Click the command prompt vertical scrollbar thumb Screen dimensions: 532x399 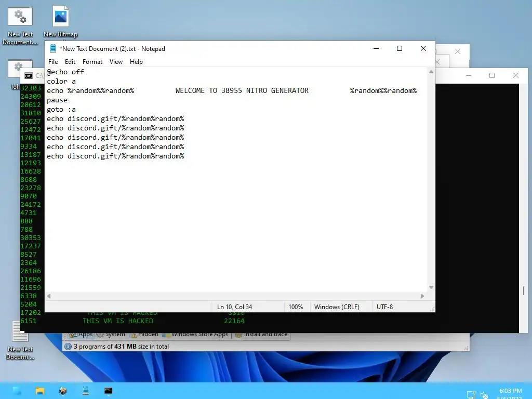coord(524,290)
